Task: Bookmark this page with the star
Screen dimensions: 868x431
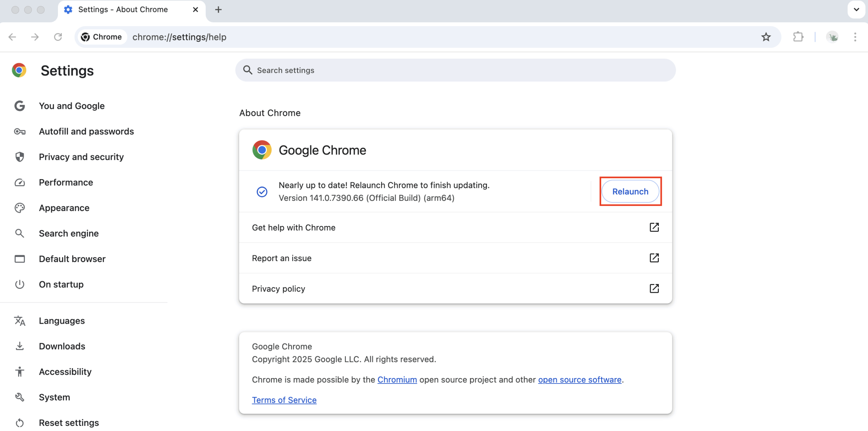Action: click(766, 37)
